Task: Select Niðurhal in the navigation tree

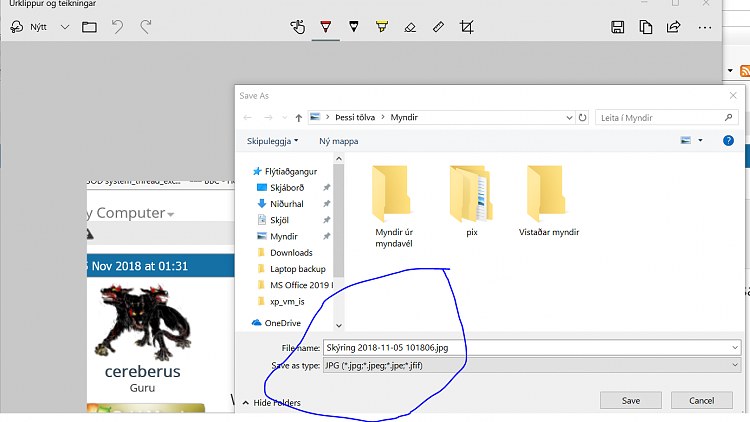Action: coord(287,204)
